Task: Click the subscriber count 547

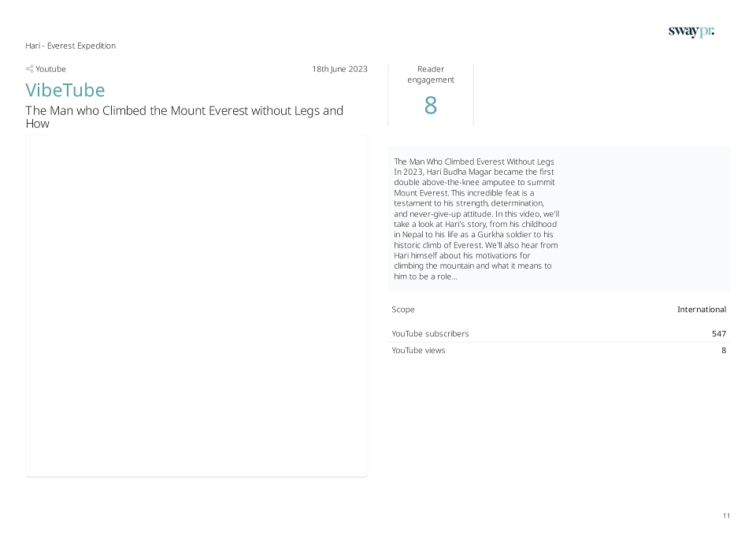Action: click(x=719, y=334)
